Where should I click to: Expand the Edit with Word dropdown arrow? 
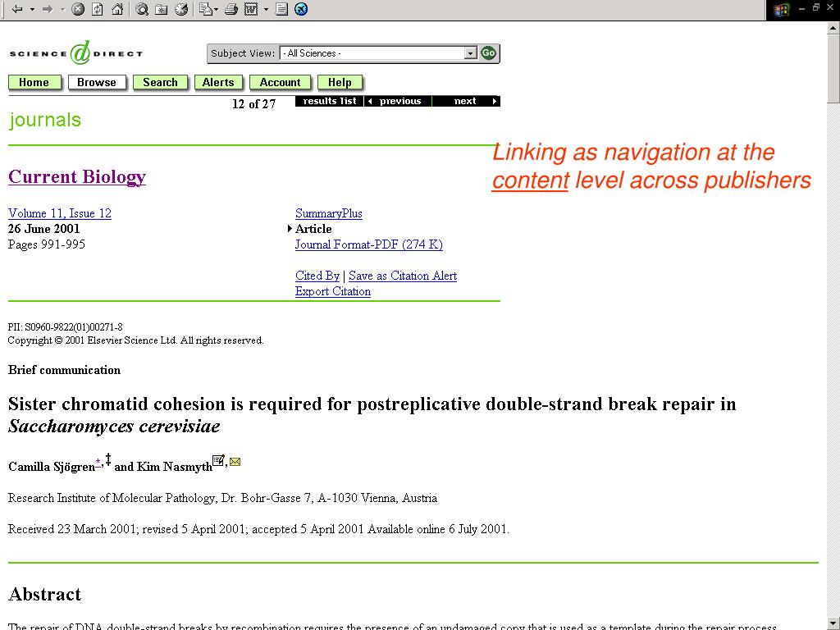(x=266, y=9)
